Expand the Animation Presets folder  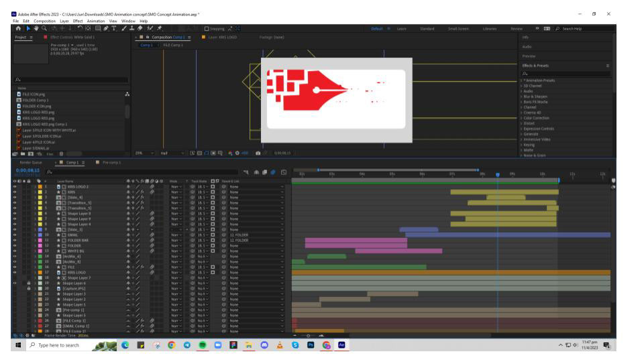[522, 80]
